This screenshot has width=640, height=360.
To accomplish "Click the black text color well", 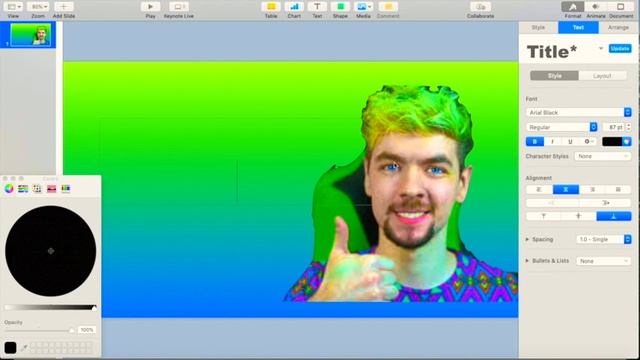I will 612,142.
